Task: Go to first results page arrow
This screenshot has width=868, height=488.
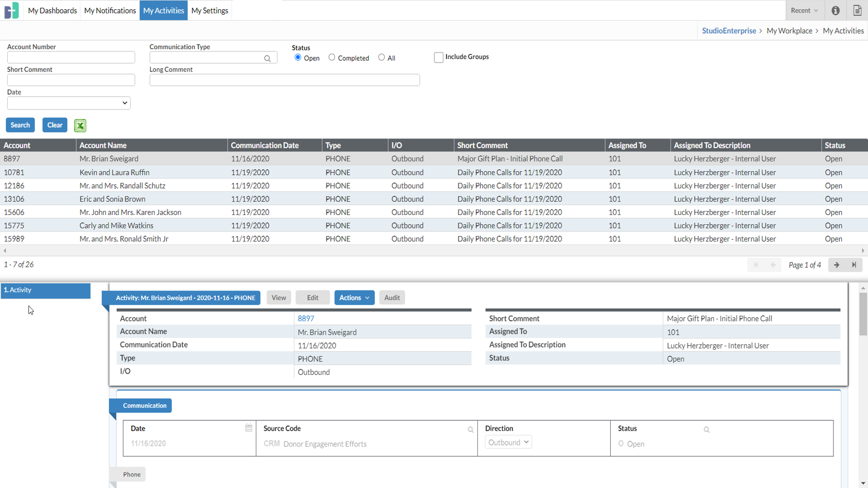Action: (x=756, y=265)
